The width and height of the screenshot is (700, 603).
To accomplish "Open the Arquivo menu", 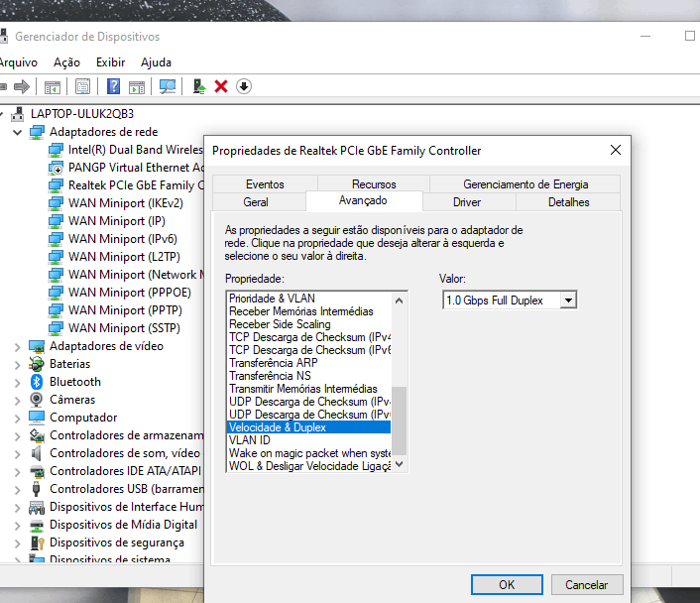I will pyautogui.click(x=18, y=62).
